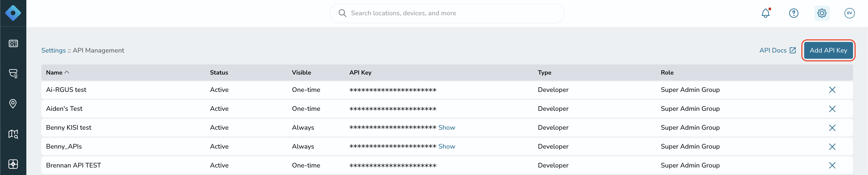868x175 pixels.
Task: Sort by Name column header
Action: point(57,72)
